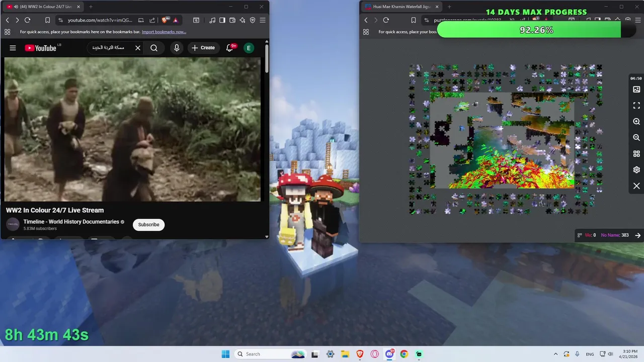This screenshot has height=362, width=644.
Task: Open the music playlist icon in Brave toolbar
Action: [212, 20]
